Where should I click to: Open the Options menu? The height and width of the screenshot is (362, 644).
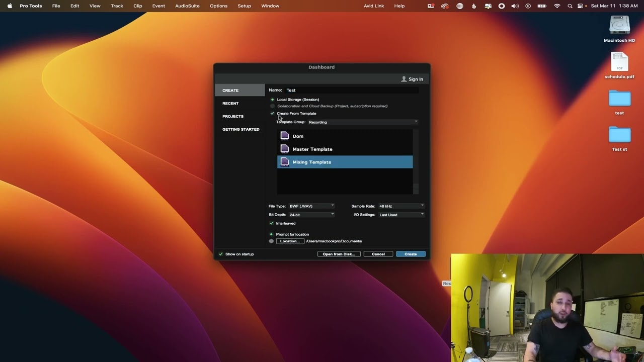point(218,6)
